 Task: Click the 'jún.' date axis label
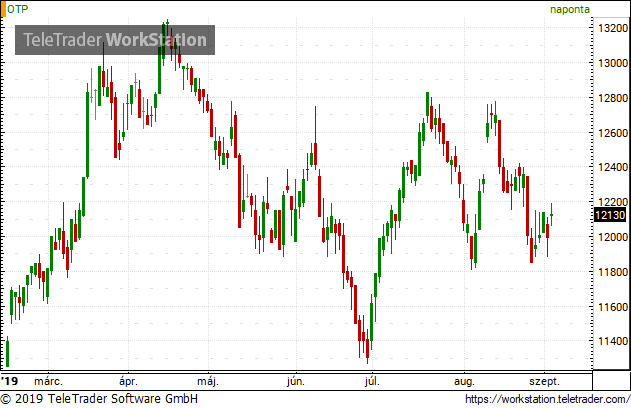tap(296, 381)
